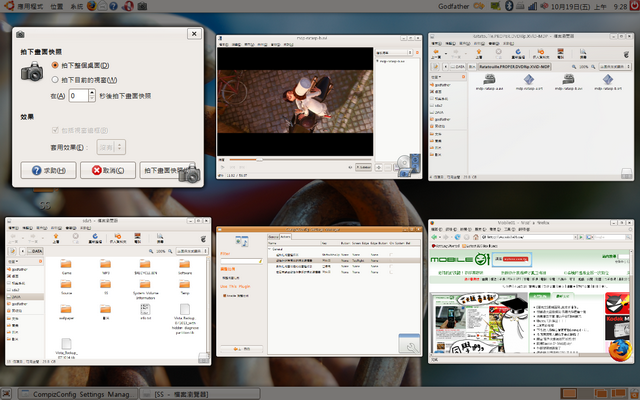Select the Software folder in the DATA window
Screen dimensions: 640x400
pyautogui.click(x=184, y=266)
